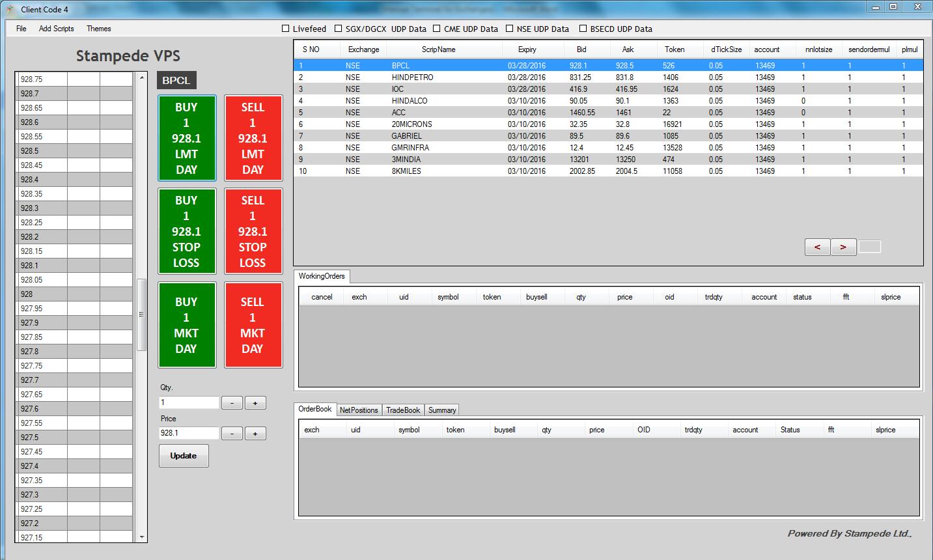Increase quantity with the Qty plus button
Screen dimensions: 933x560
(x=255, y=403)
